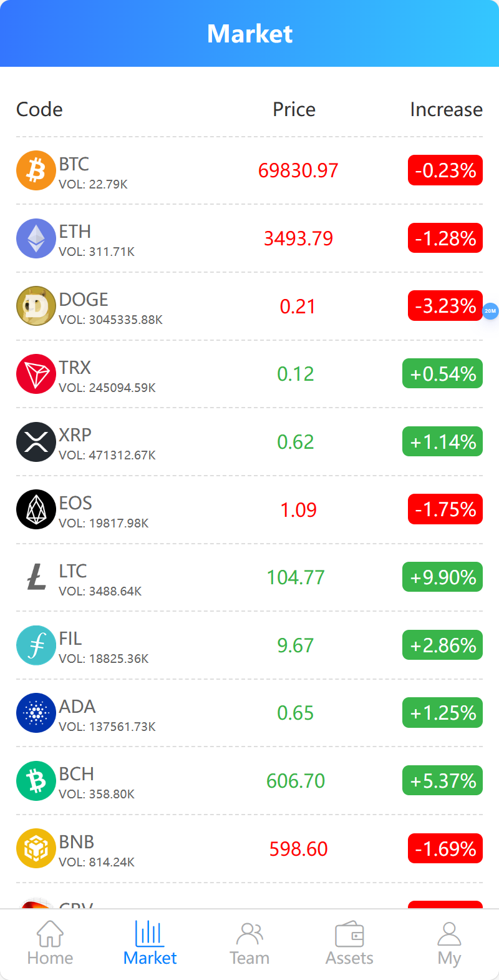This screenshot has height=980, width=499.
Task: Select the Dogecoin DOGE icon
Action: click(x=36, y=306)
